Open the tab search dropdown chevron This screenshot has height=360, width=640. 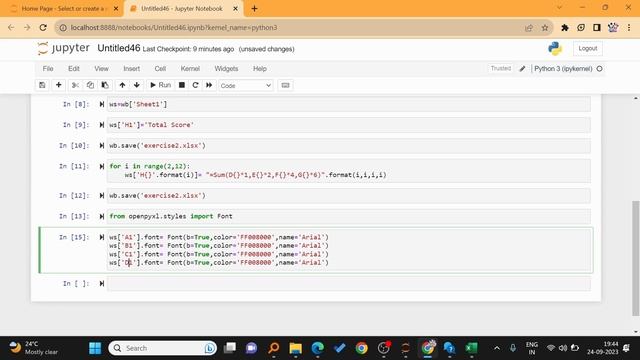(560, 8)
